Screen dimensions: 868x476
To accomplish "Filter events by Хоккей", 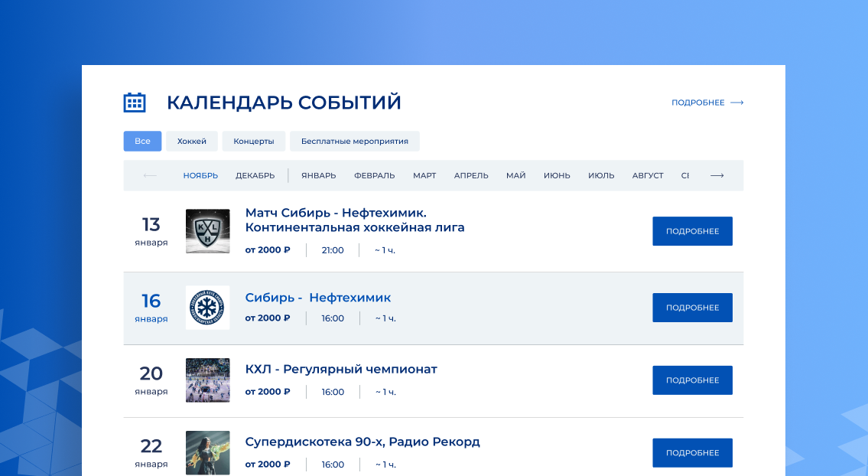I will coord(192,141).
